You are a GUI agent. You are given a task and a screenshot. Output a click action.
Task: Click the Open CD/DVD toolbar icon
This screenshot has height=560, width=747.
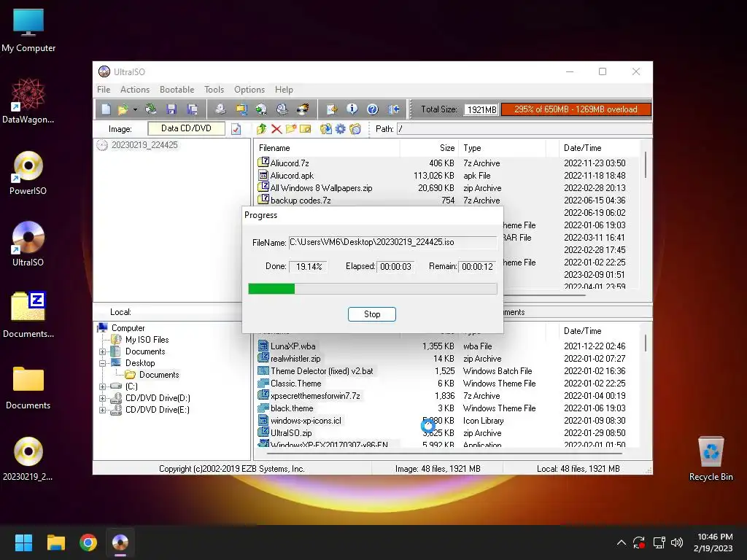click(x=151, y=109)
